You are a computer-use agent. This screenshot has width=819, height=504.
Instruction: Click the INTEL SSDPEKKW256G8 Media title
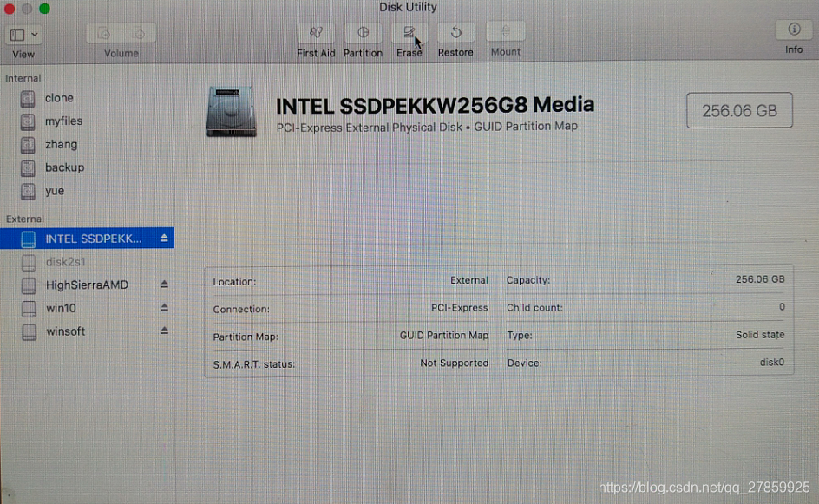pyautogui.click(x=436, y=106)
